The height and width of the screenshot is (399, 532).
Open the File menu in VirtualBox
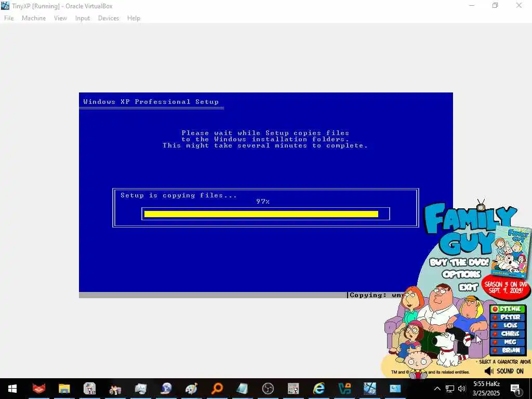point(9,18)
